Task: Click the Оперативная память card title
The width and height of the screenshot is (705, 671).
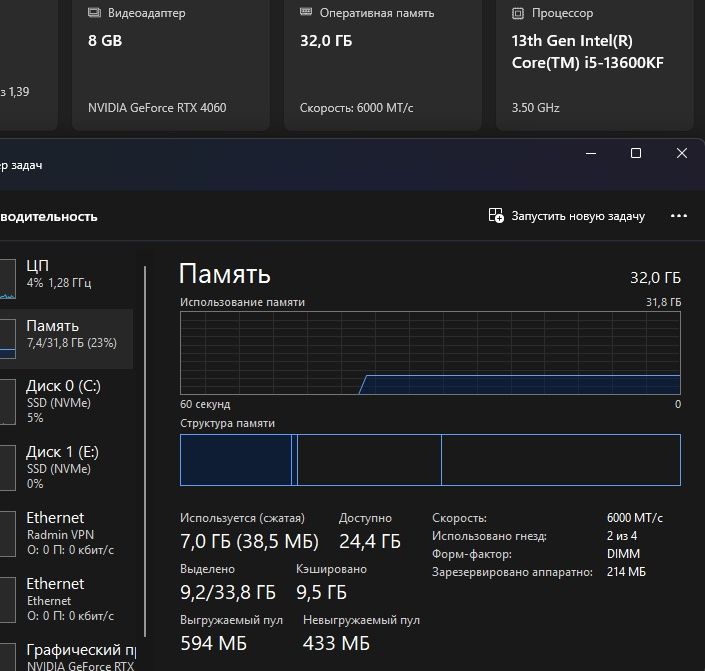Action: pyautogui.click(x=377, y=13)
